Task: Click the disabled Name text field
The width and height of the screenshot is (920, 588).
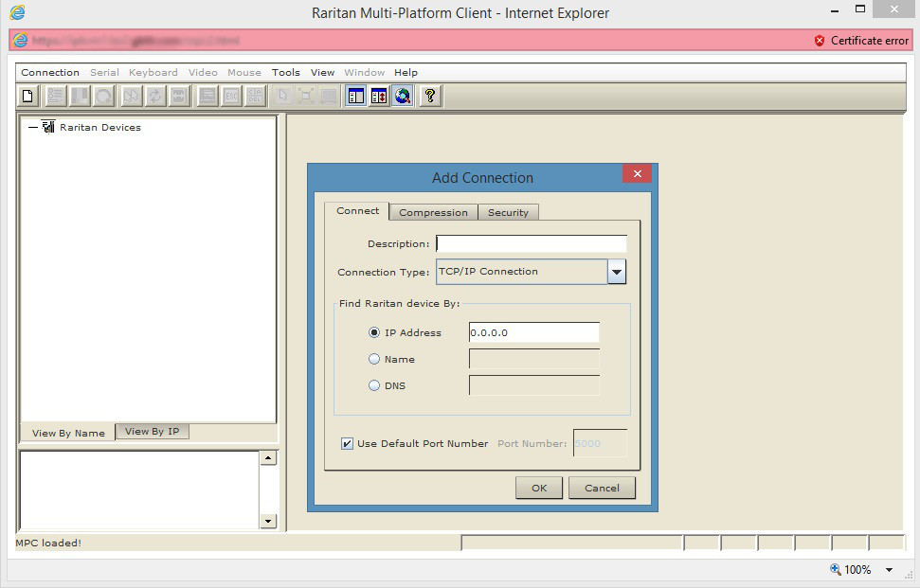Action: (534, 359)
